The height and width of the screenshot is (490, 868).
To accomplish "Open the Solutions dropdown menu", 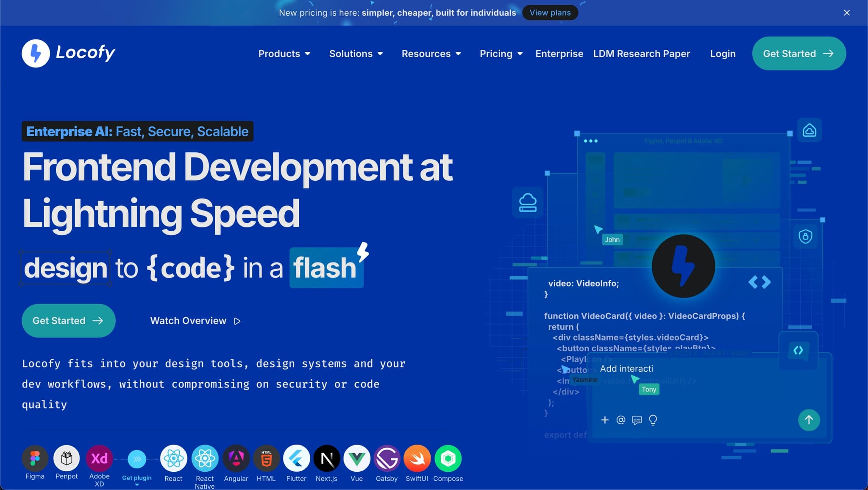I will [x=356, y=54].
